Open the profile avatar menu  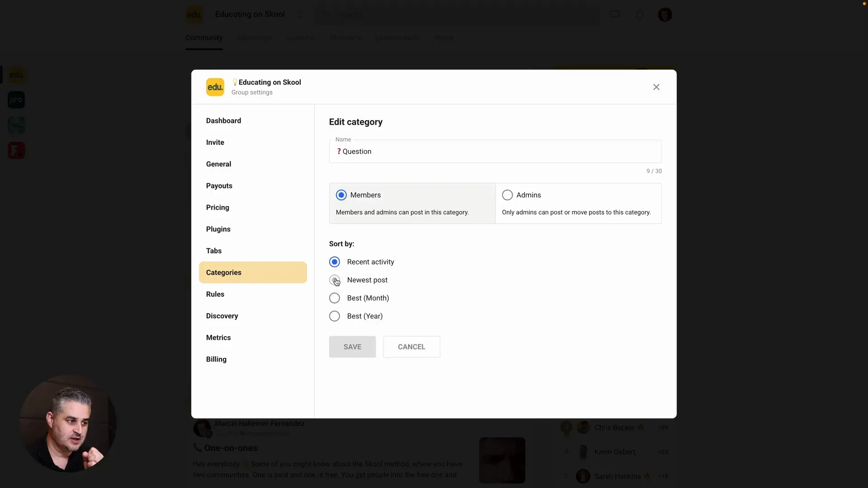pos(665,14)
